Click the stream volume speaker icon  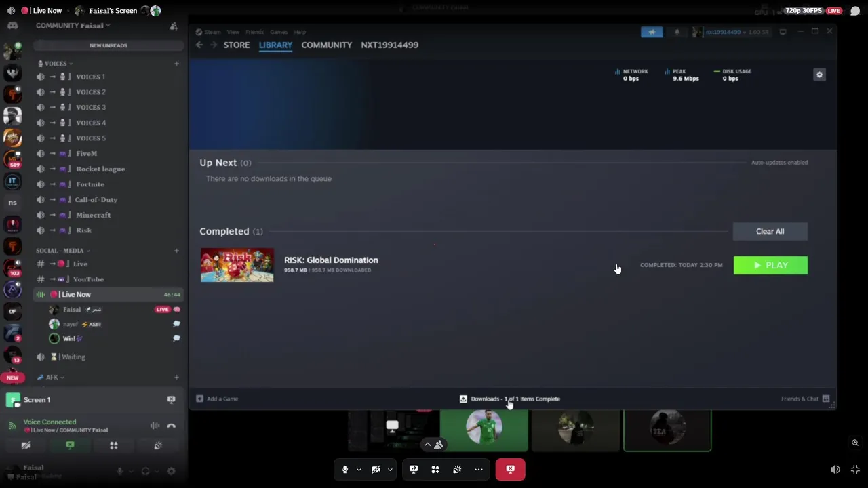pos(835,470)
